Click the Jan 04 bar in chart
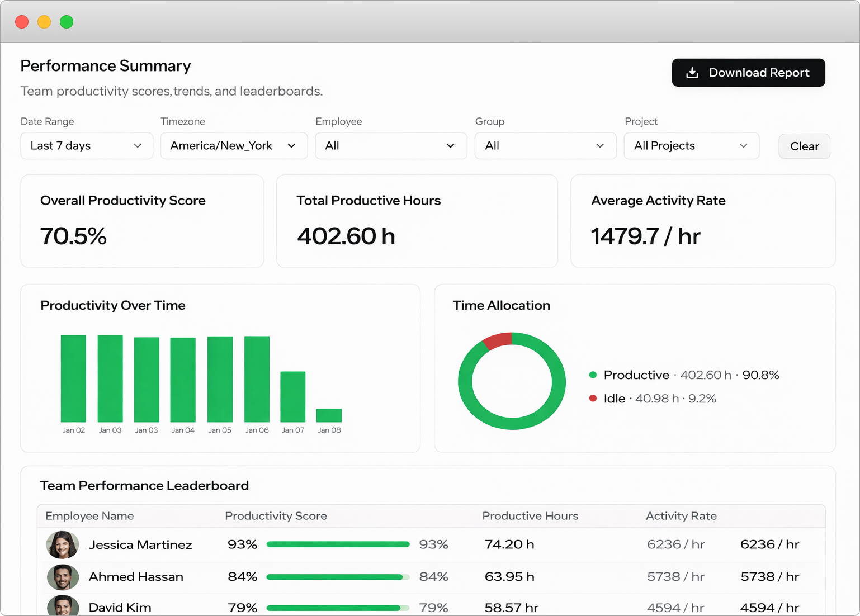860x616 pixels. (183, 380)
